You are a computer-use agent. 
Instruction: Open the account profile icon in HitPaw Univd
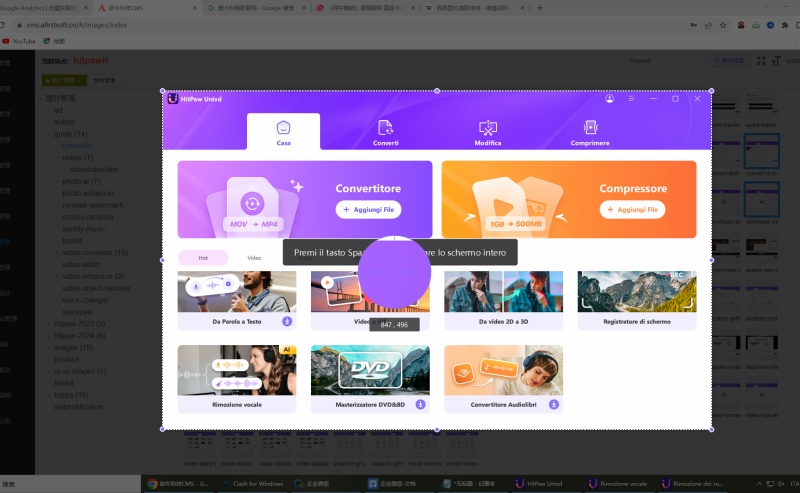click(609, 98)
